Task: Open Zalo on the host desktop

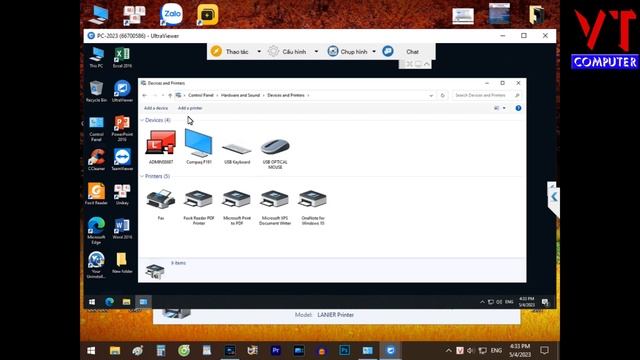Action: coord(171,14)
